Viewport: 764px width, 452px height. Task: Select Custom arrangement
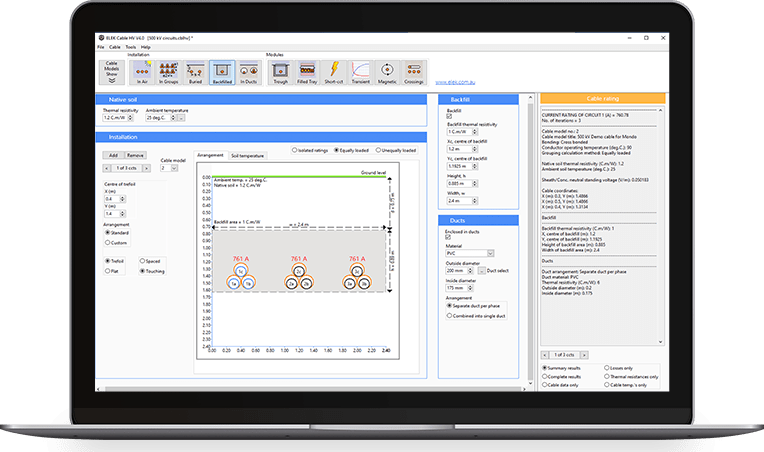coord(116,243)
